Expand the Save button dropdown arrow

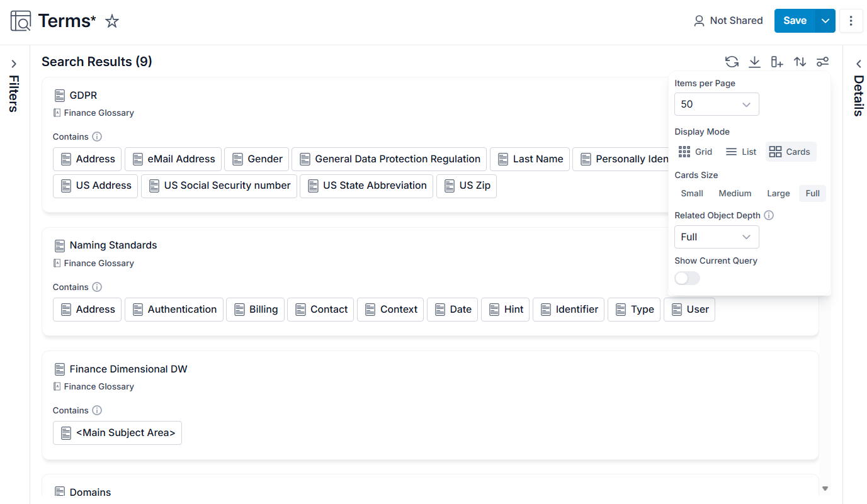(825, 21)
